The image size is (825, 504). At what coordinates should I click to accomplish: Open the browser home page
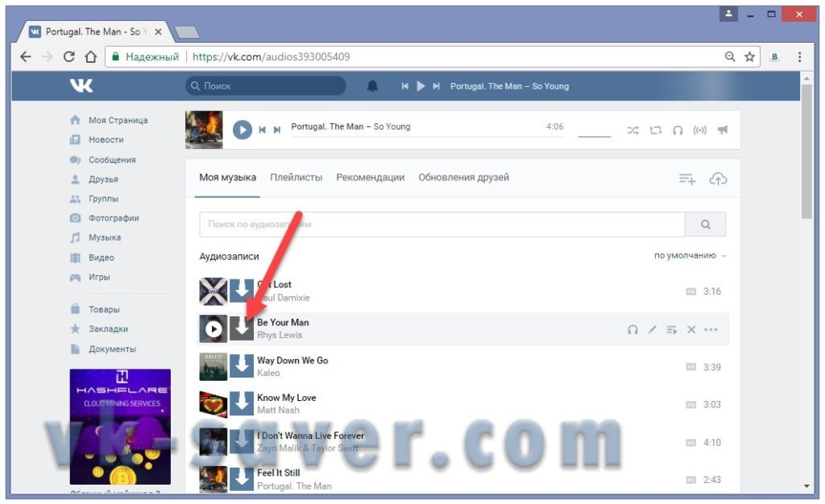(90, 56)
